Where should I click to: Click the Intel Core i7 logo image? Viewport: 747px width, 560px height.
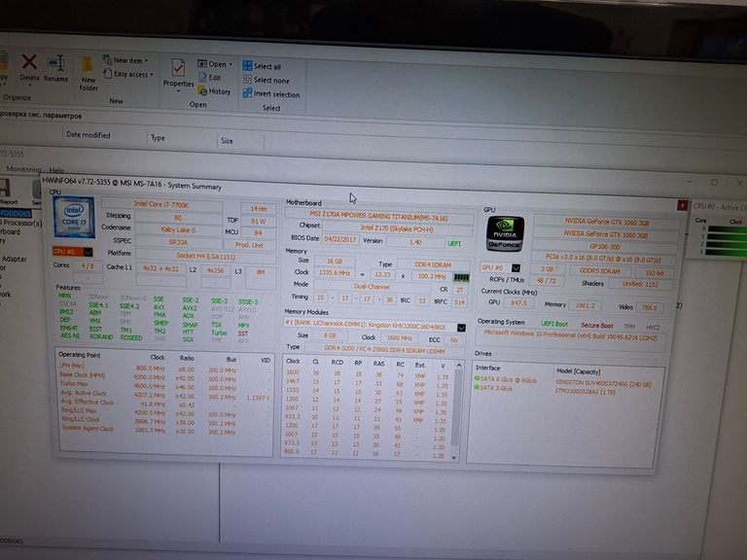74,217
